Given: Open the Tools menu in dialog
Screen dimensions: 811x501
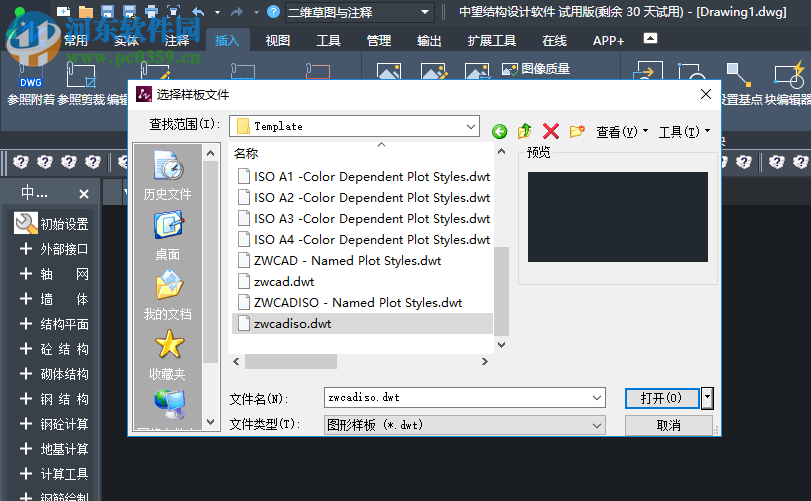Looking at the screenshot, I should coord(684,132).
